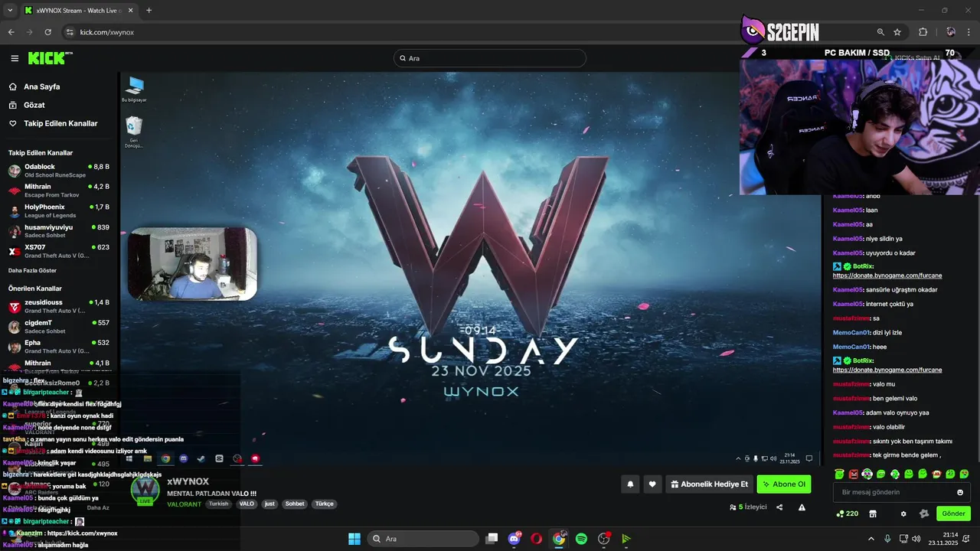Open Task View on taskbar
Screen dimensions: 980x551
[x=492, y=539]
